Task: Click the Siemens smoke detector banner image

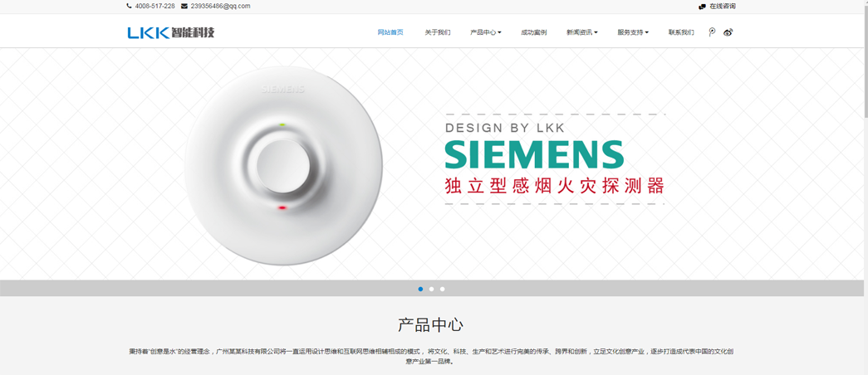Action: (432, 163)
